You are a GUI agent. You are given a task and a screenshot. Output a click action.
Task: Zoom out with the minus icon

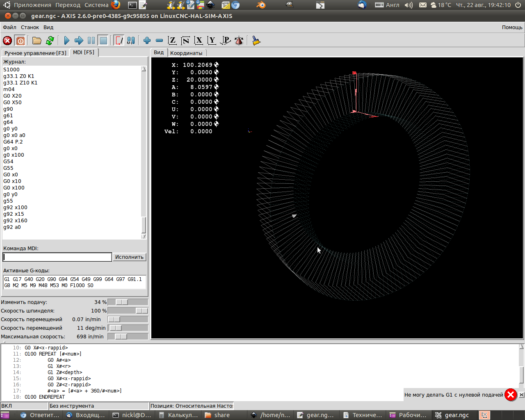tap(159, 41)
